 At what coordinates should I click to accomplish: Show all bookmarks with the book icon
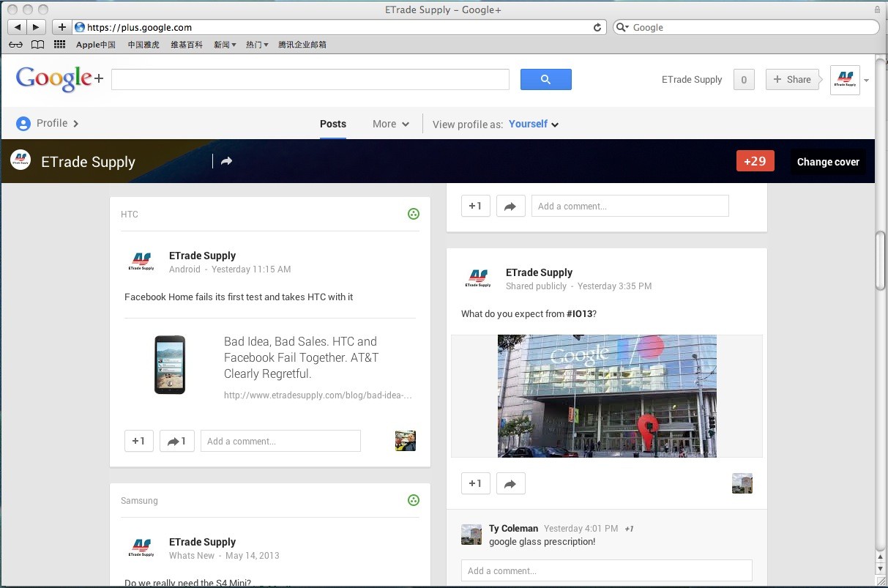(37, 45)
